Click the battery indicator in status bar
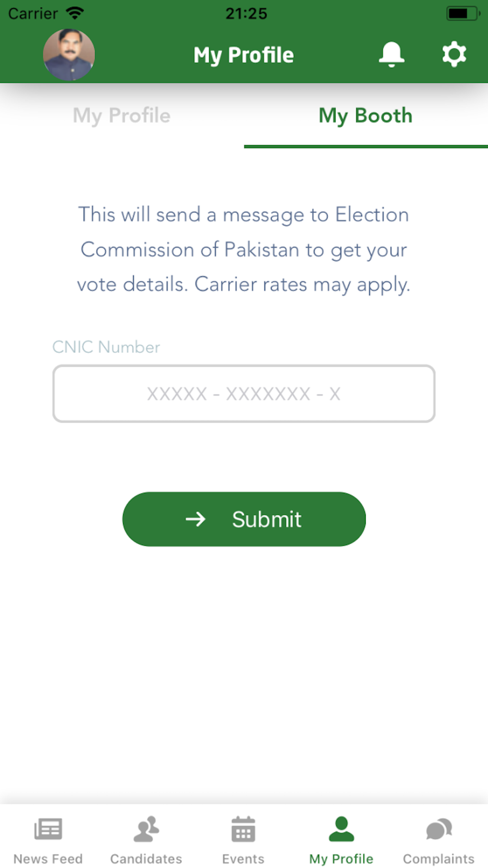The width and height of the screenshot is (488, 868). click(x=463, y=13)
